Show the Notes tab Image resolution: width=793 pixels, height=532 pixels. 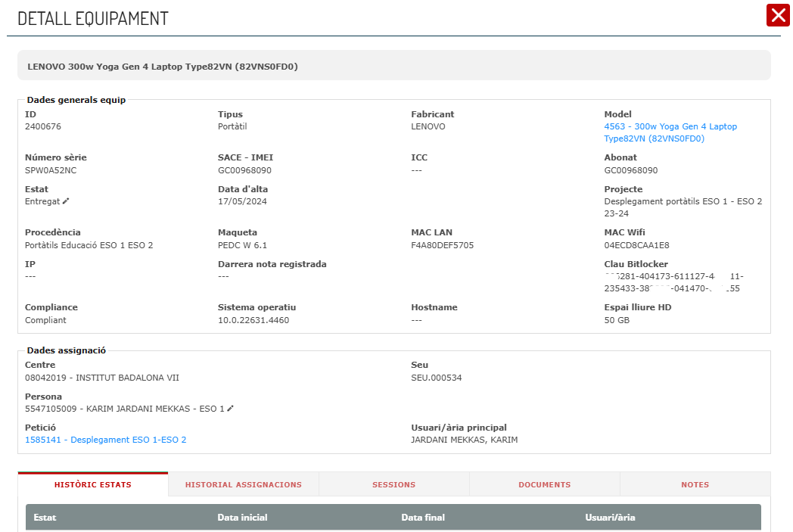coord(695,484)
